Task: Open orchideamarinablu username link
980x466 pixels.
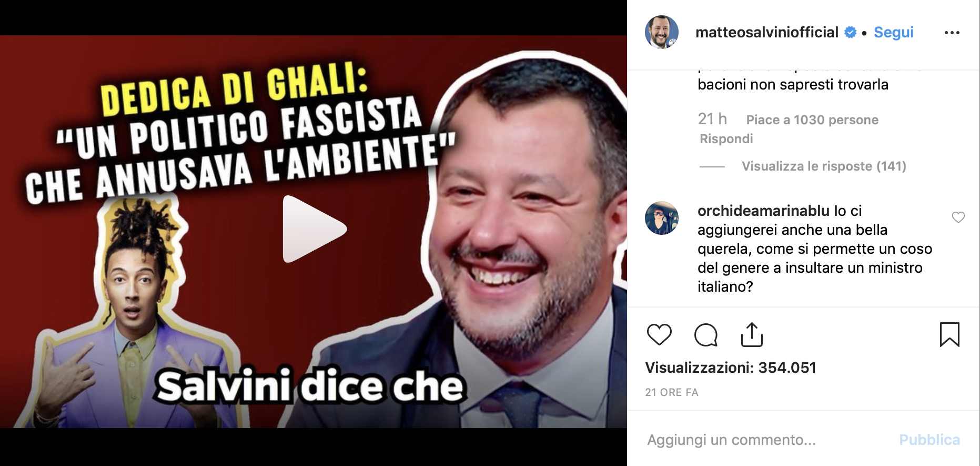Action: pos(763,211)
